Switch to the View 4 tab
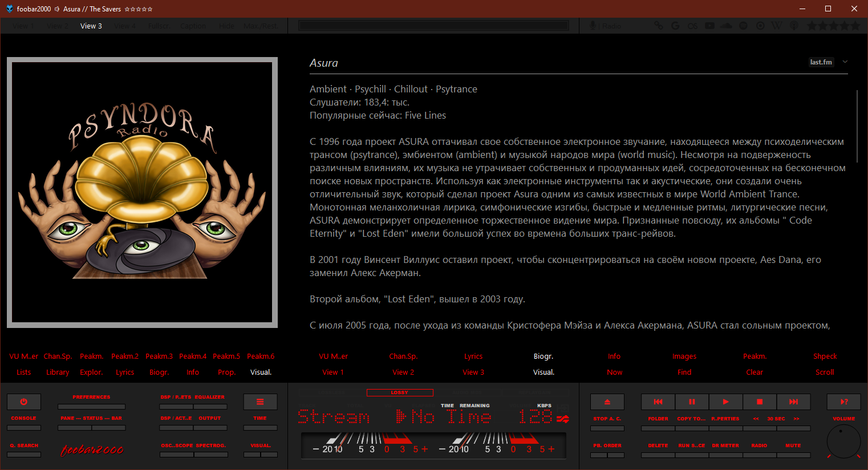868x470 pixels. (125, 26)
